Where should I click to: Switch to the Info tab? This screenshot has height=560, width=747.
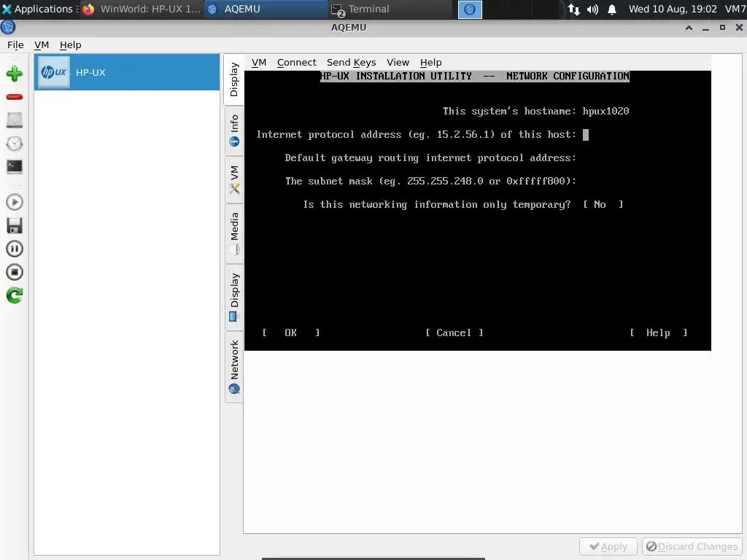[x=234, y=131]
